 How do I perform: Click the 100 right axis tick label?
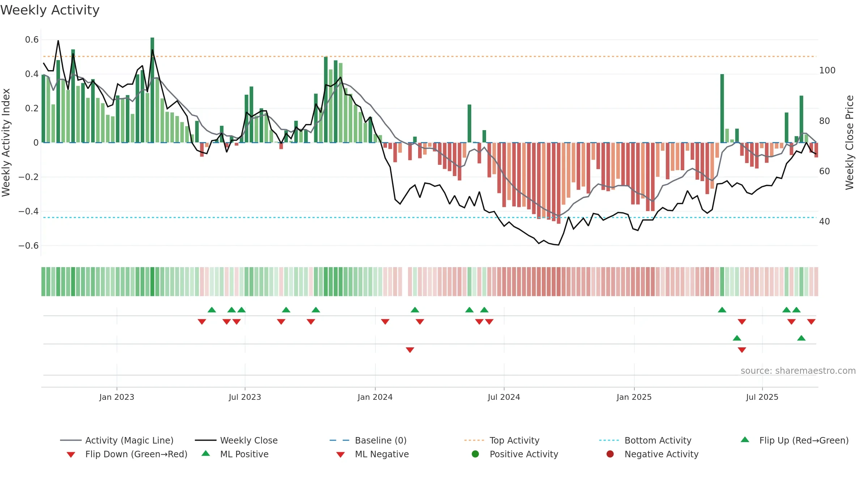(827, 70)
